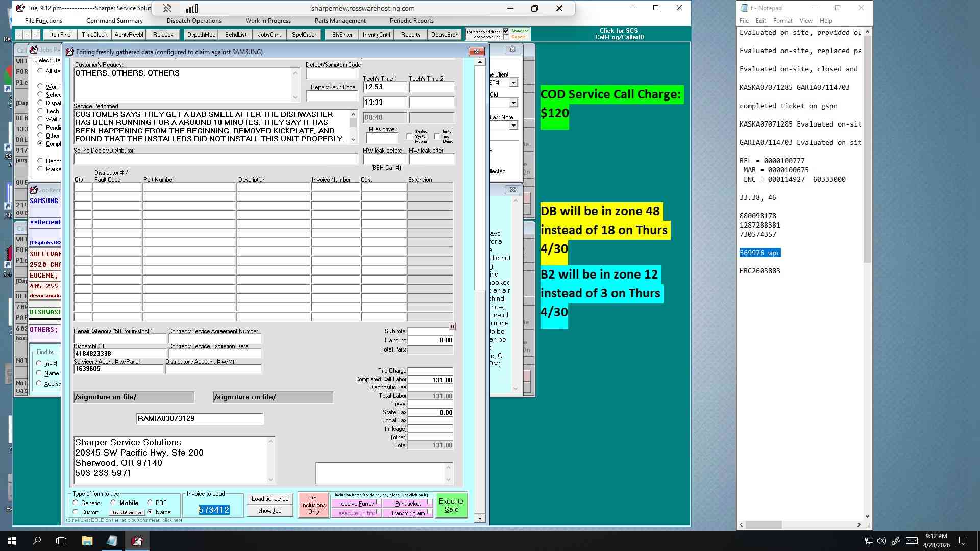980x551 pixels.
Task: Click the crossed-out pin icon in connection bar
Action: (167, 8)
